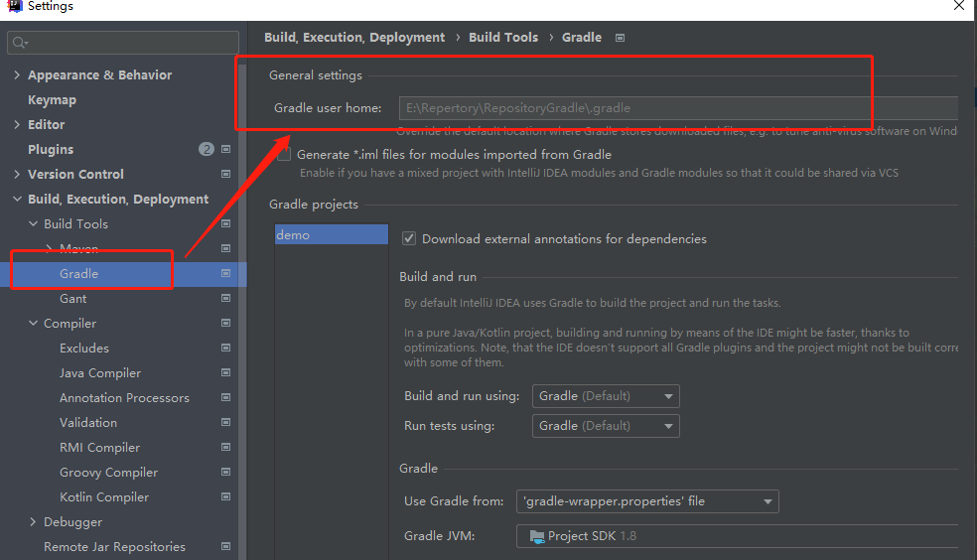Click the settings tree vertical scrollbar
The width and height of the screenshot is (977, 560).
tap(242, 312)
